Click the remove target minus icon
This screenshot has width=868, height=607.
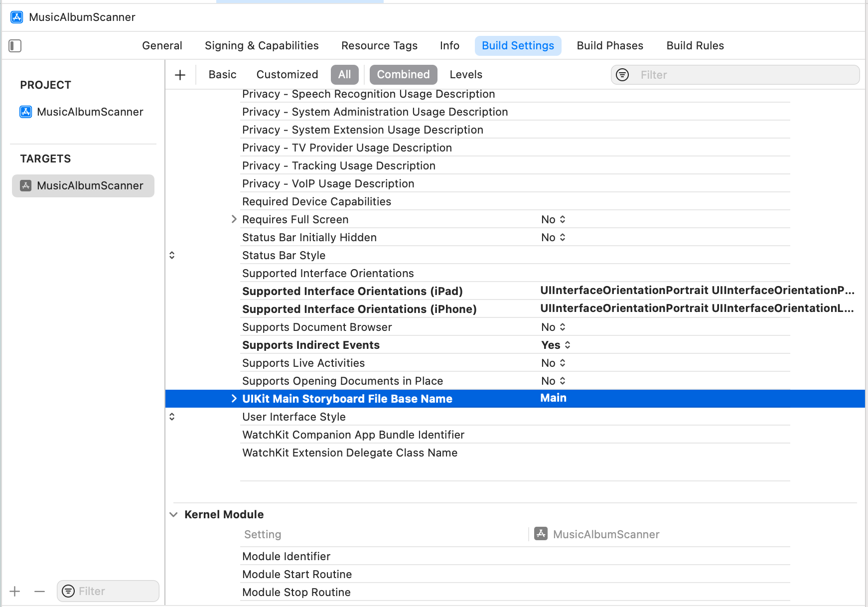coord(40,591)
